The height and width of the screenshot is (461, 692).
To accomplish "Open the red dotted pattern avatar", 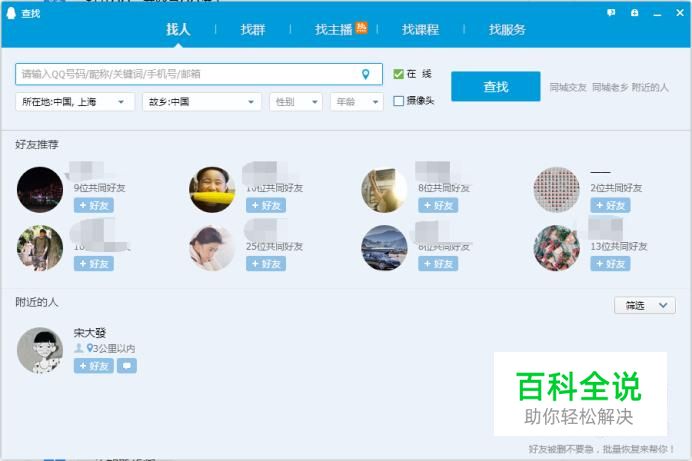I will 556,190.
